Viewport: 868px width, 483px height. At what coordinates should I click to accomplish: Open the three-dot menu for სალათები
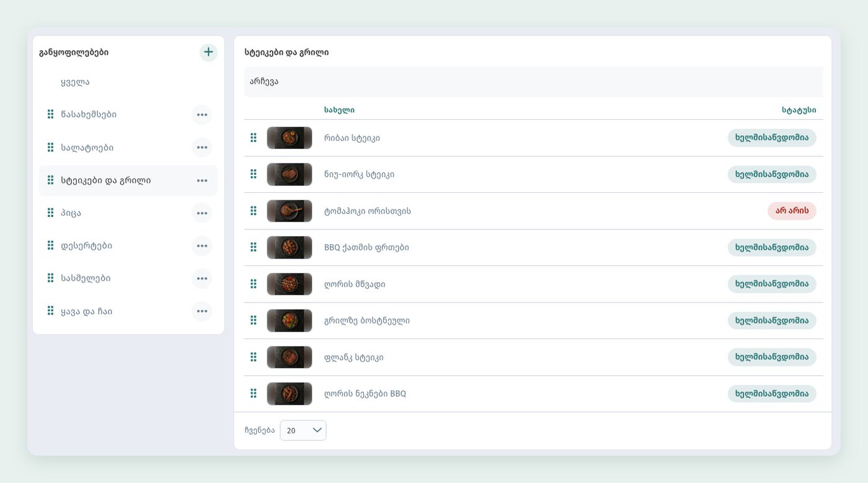tap(201, 148)
